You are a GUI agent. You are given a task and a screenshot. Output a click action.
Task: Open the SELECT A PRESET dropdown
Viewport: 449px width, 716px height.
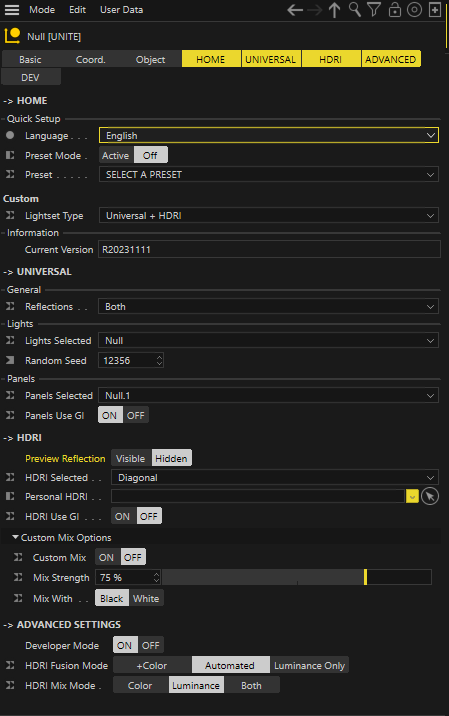tap(269, 174)
